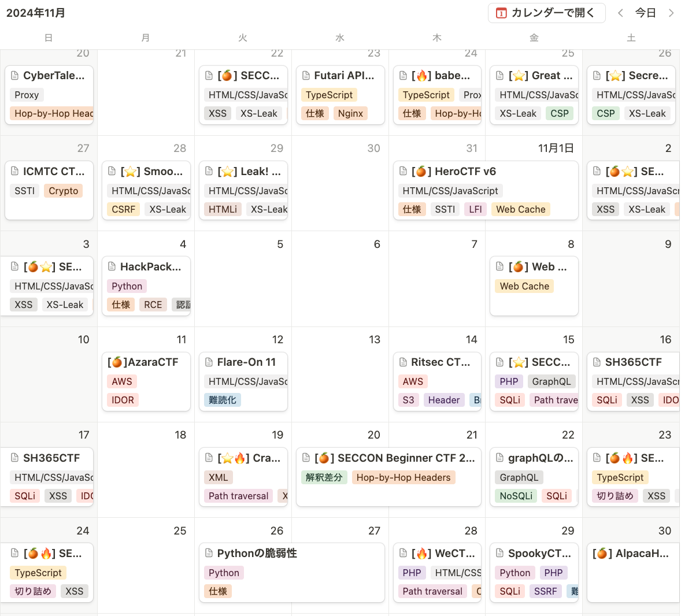The height and width of the screenshot is (616, 681).
Task: Click the page icon on the Web ... card
Action: point(500,266)
